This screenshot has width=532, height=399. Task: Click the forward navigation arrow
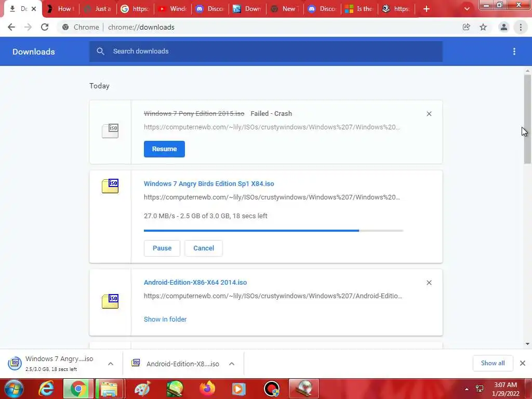pyautogui.click(x=28, y=27)
